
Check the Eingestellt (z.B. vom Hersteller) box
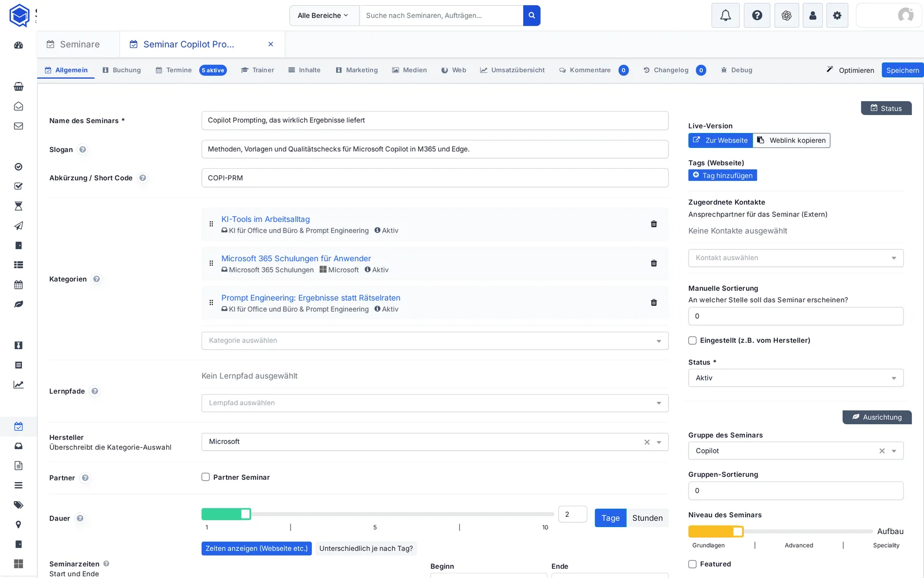point(692,340)
